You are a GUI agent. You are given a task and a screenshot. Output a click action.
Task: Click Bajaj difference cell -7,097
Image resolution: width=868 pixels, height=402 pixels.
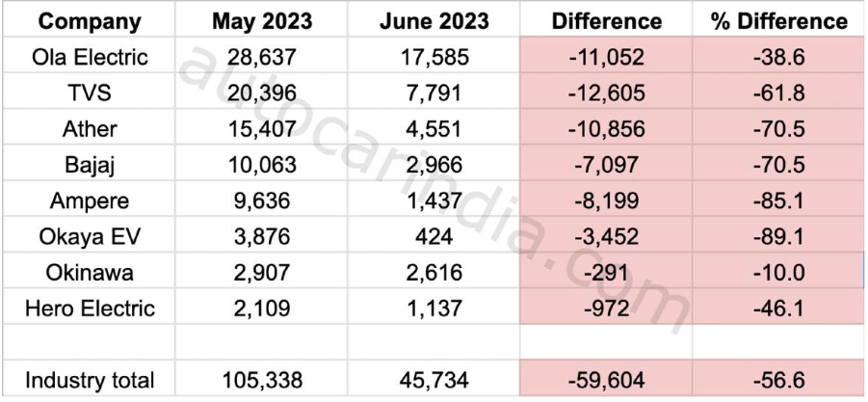(606, 165)
